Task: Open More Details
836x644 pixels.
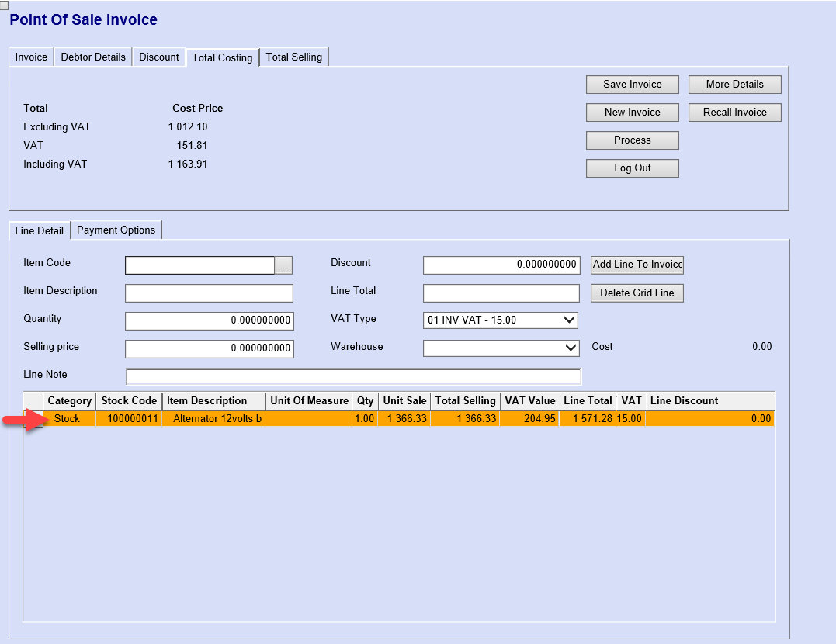Action: (x=734, y=85)
